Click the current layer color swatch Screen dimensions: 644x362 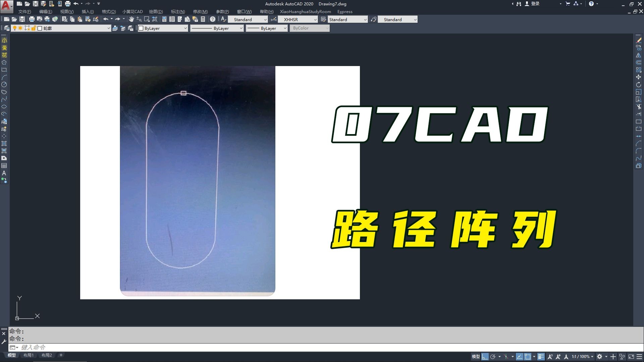[40, 28]
